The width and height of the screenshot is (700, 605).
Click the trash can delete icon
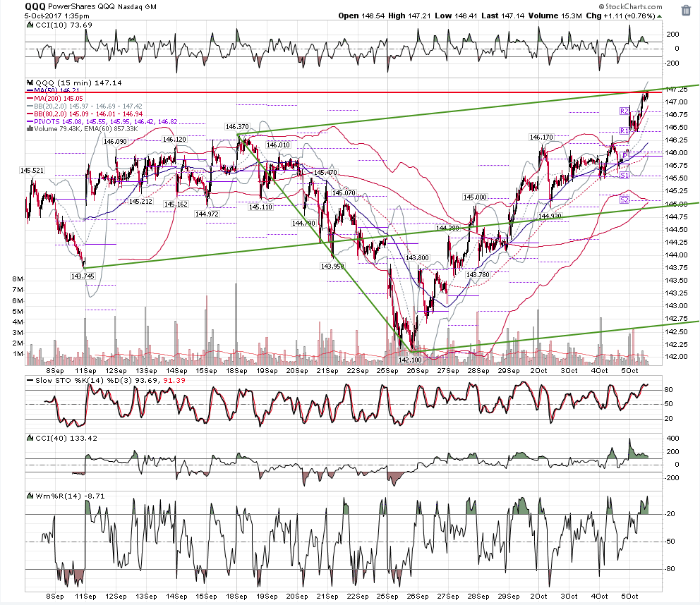tap(686, 11)
